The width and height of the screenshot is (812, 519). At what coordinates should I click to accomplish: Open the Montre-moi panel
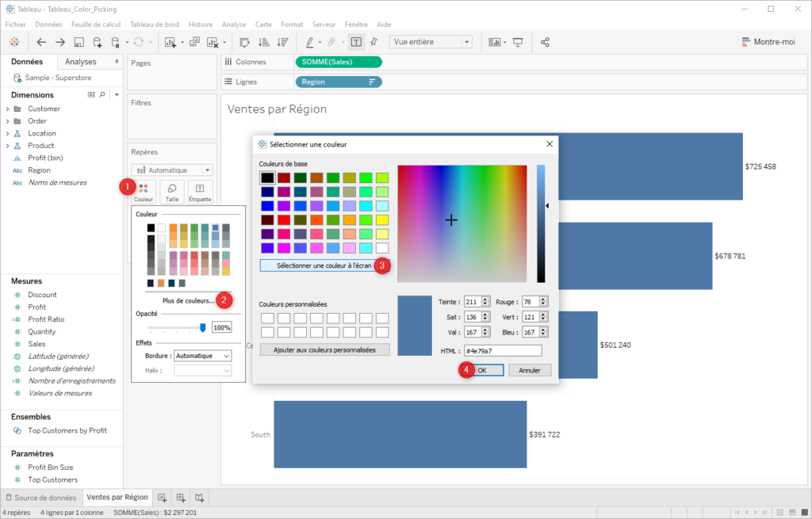click(x=768, y=42)
